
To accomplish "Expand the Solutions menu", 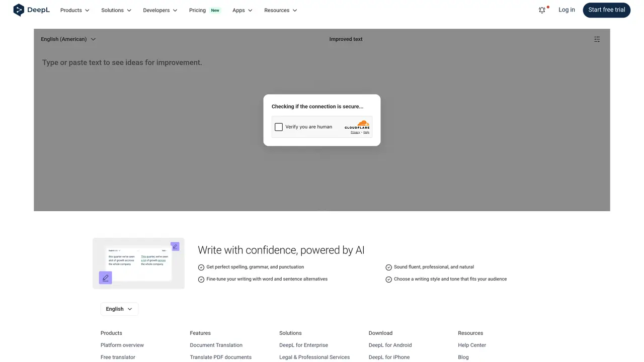I will 116,10.
